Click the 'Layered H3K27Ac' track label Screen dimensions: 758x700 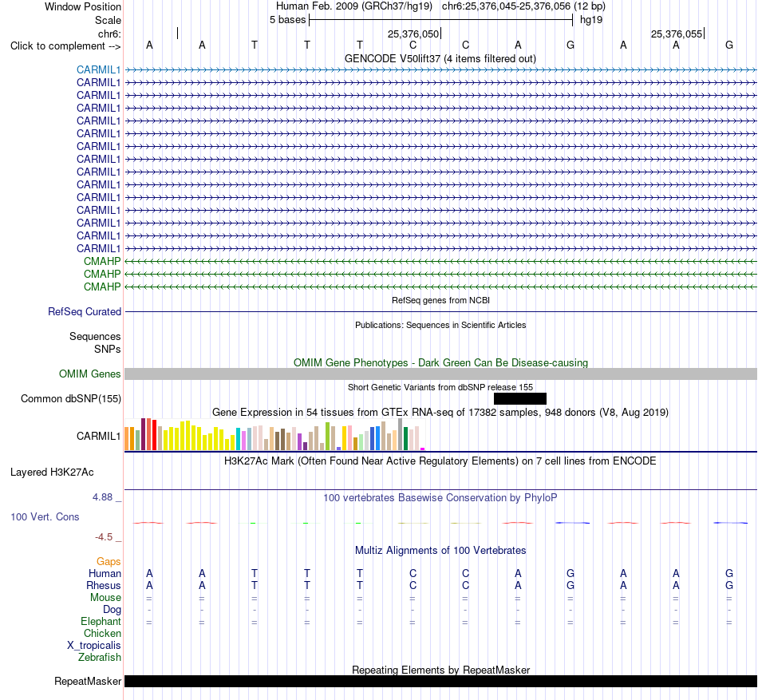click(x=52, y=473)
